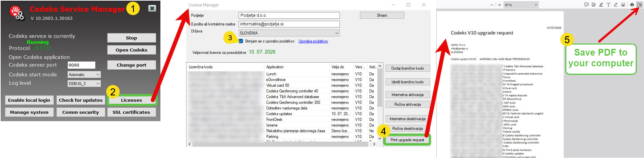
Task: Select the Lunch license row
Action: pos(282,74)
